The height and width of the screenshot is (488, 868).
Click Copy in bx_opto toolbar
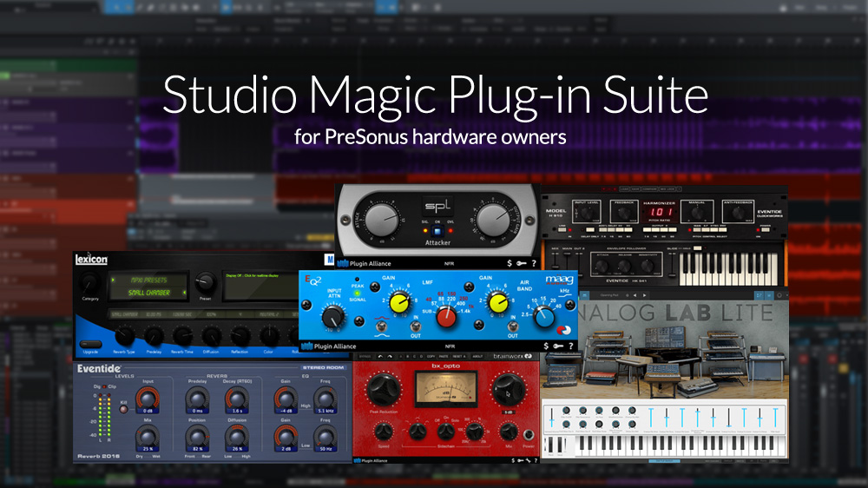[431, 356]
